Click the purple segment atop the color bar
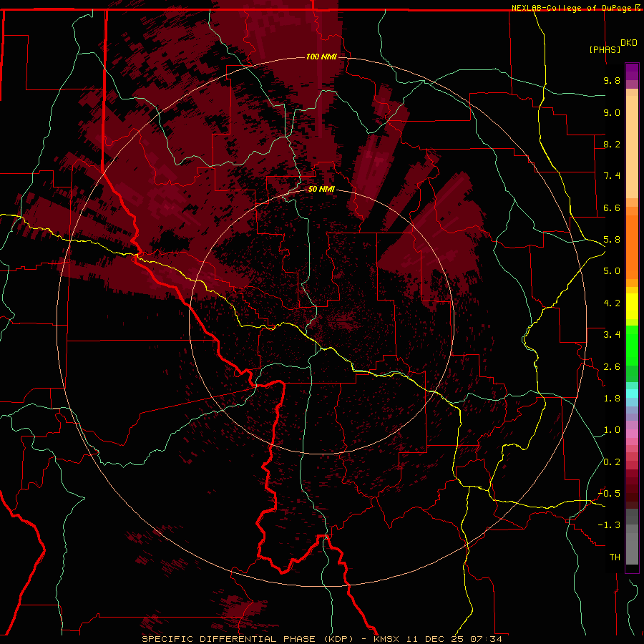Screen dimensions: 644x644 (632, 72)
